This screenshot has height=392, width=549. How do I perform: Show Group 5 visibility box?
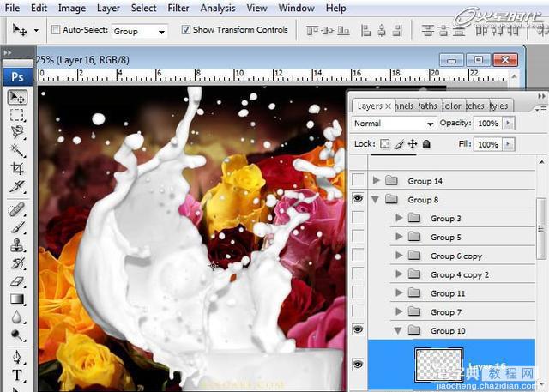pos(358,236)
